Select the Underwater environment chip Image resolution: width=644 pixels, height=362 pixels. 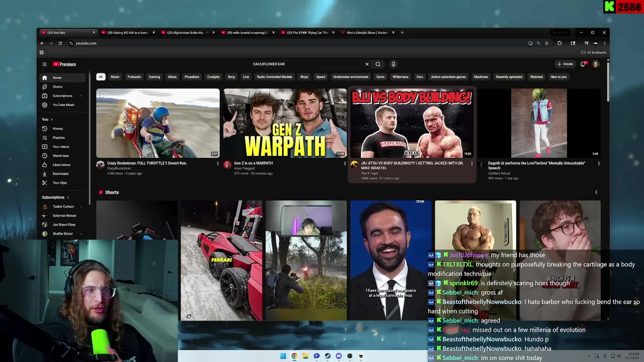click(351, 77)
